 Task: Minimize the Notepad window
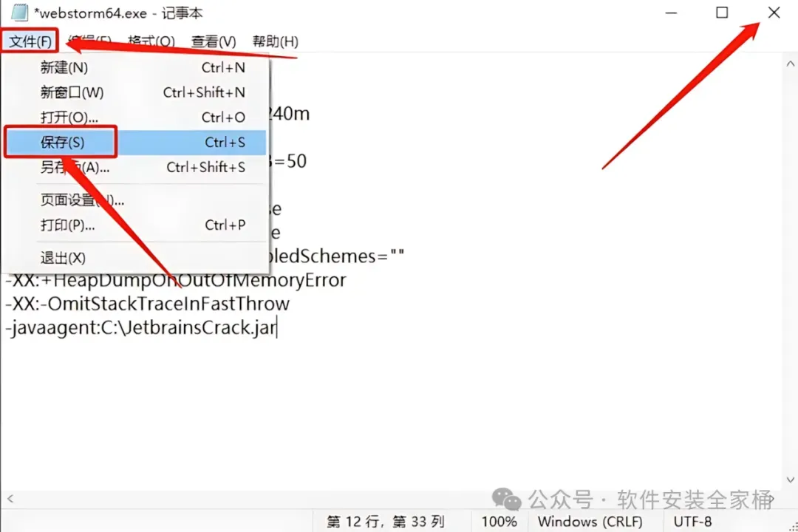671,13
